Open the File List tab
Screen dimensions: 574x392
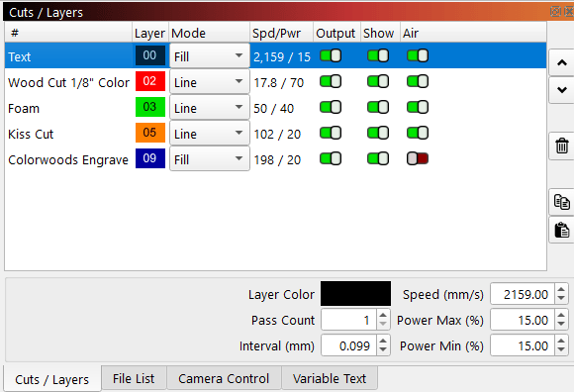pos(134,378)
